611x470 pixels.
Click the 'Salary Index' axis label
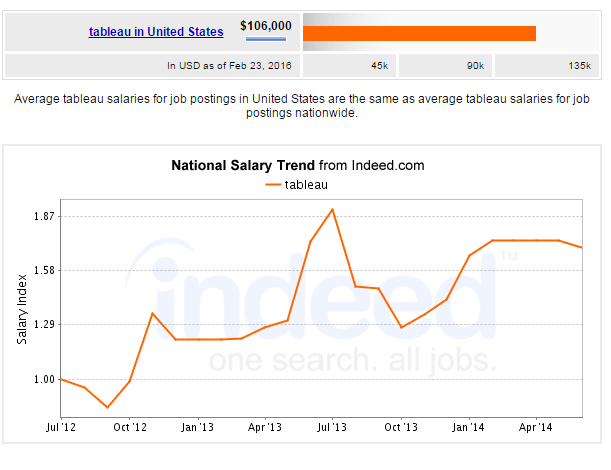coord(22,310)
